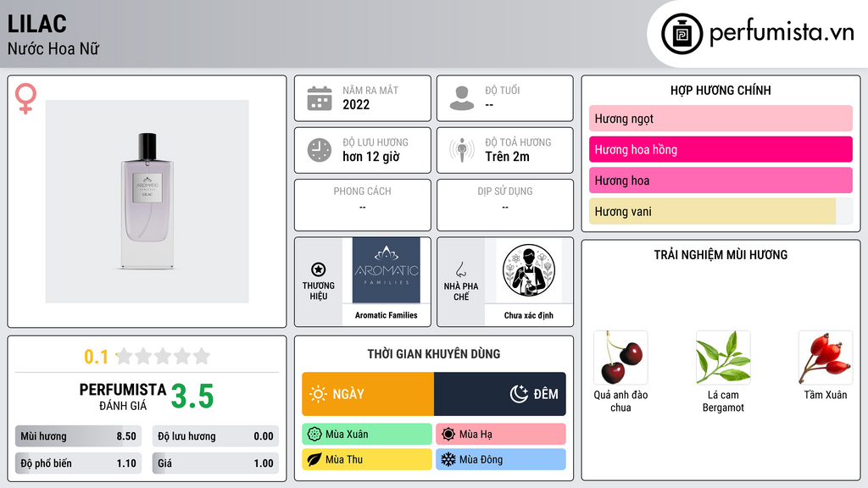Click the calendar icon beside Năm ra mắt
The height and width of the screenshot is (488, 868).
tap(320, 98)
